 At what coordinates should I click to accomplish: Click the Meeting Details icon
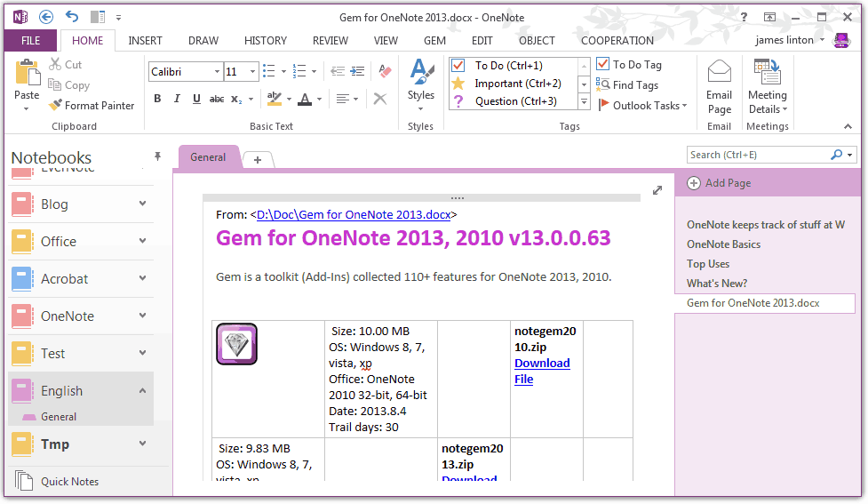pyautogui.click(x=768, y=72)
